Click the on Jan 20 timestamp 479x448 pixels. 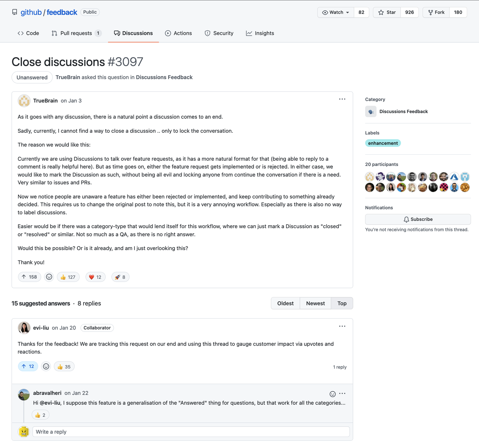point(64,328)
